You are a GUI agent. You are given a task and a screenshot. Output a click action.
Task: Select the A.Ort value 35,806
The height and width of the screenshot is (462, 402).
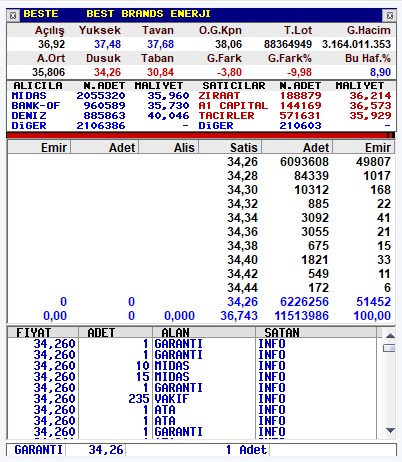tap(49, 72)
